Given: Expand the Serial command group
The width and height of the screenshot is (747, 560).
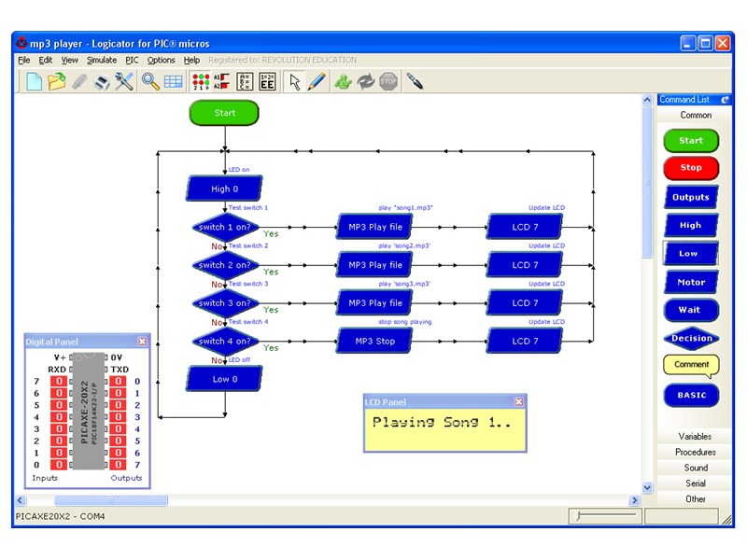Looking at the screenshot, I should pos(695,483).
